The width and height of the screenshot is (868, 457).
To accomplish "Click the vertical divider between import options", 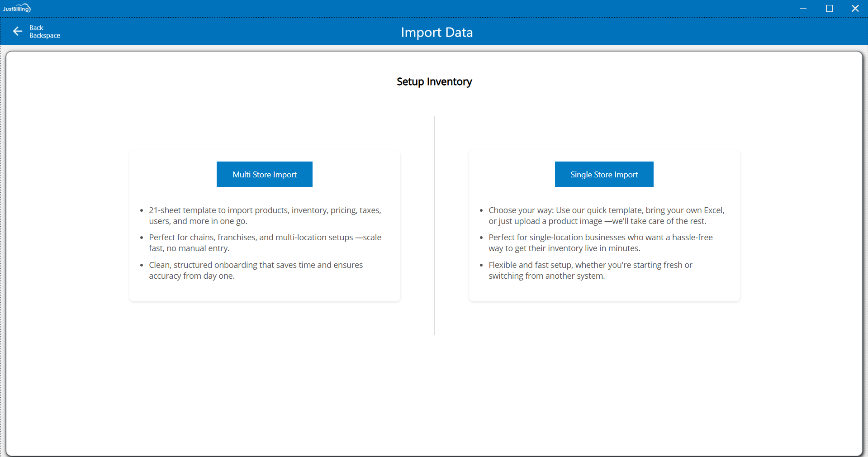I will 435,225.
